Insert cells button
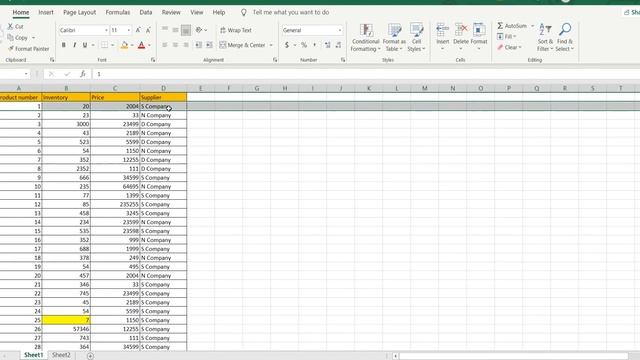The image size is (640, 360). tap(442, 37)
